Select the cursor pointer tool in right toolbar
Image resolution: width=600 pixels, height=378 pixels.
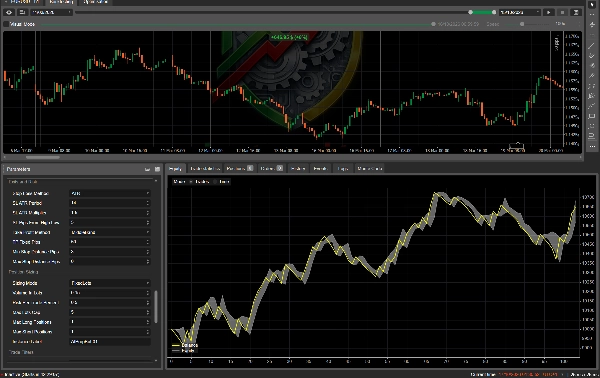[x=592, y=5]
